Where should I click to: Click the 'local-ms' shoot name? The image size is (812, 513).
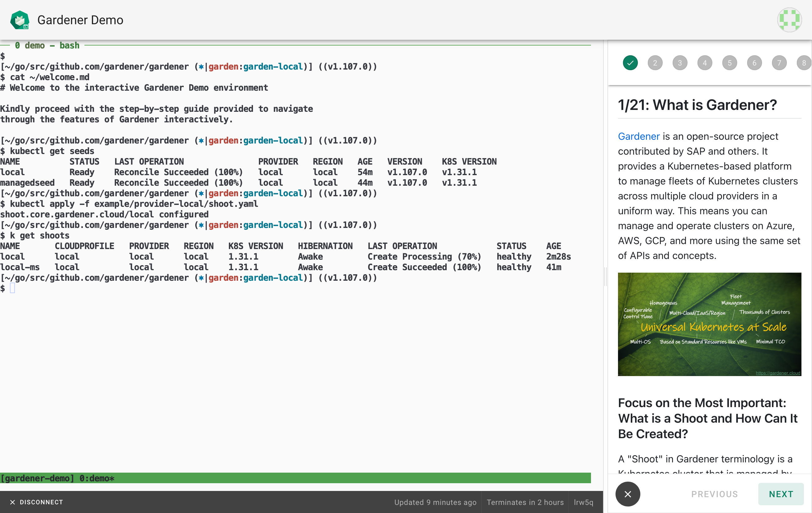click(x=20, y=267)
